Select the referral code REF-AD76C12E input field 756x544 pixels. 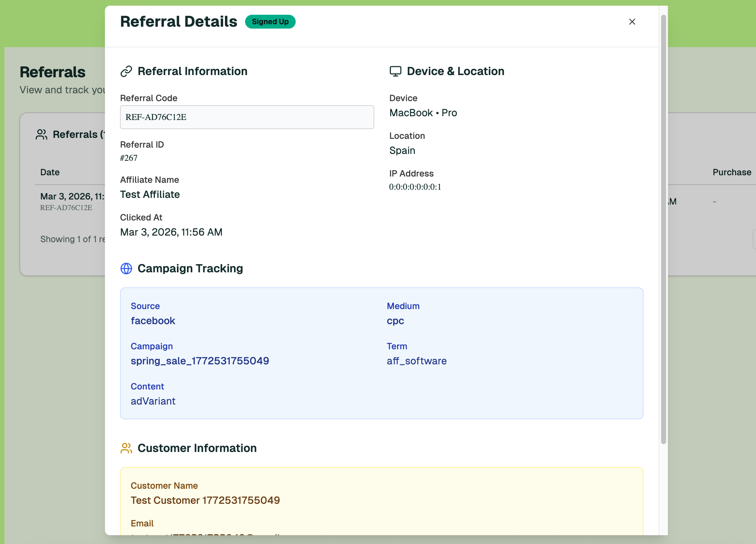click(x=247, y=117)
